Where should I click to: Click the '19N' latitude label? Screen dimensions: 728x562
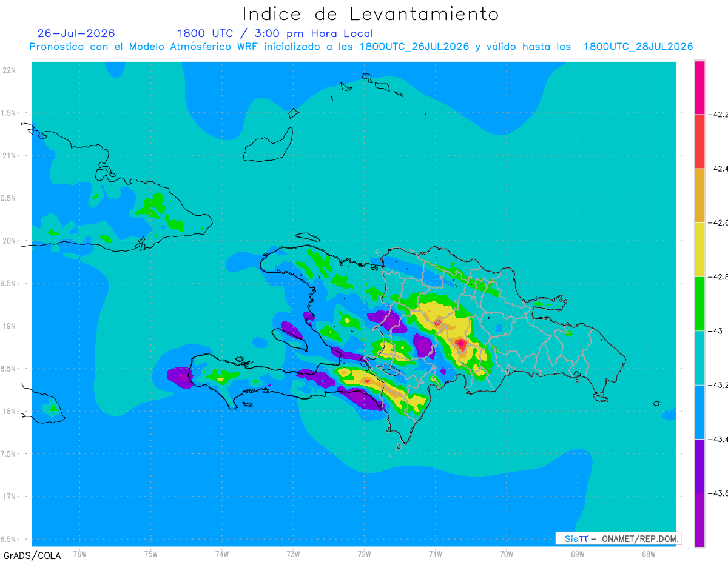tap(10, 326)
